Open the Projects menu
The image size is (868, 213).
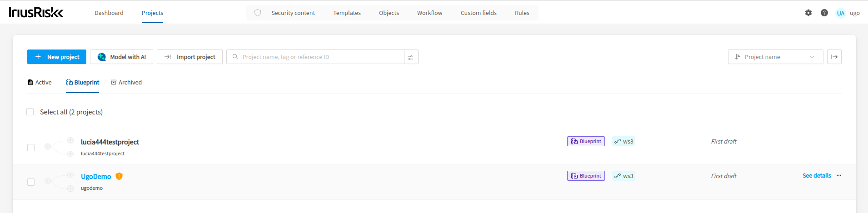tap(152, 13)
